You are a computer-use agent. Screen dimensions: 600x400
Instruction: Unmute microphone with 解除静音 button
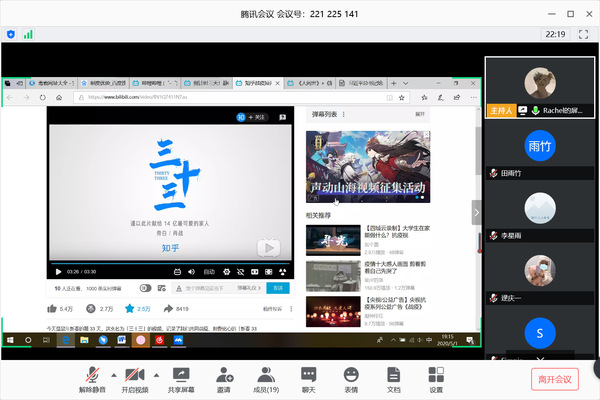(92, 379)
